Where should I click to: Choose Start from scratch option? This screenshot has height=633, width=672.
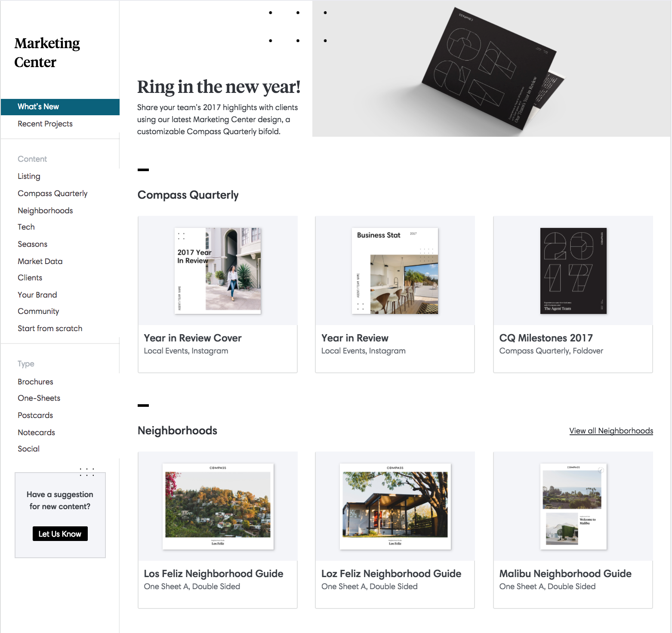coord(50,329)
